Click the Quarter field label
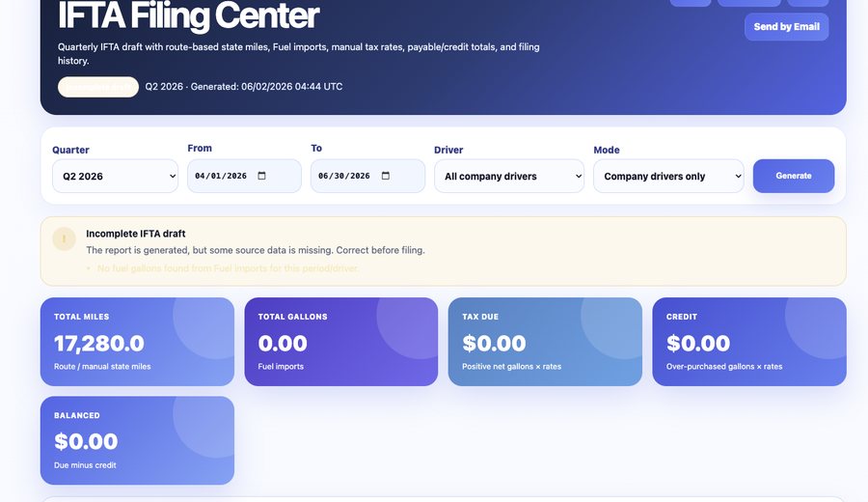The image size is (868, 502). (x=70, y=150)
